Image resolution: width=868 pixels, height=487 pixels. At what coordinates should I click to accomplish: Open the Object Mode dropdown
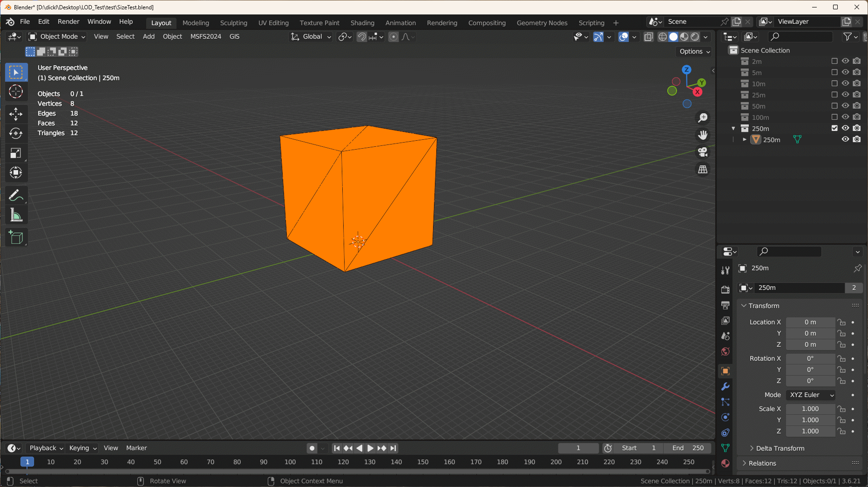coord(57,36)
